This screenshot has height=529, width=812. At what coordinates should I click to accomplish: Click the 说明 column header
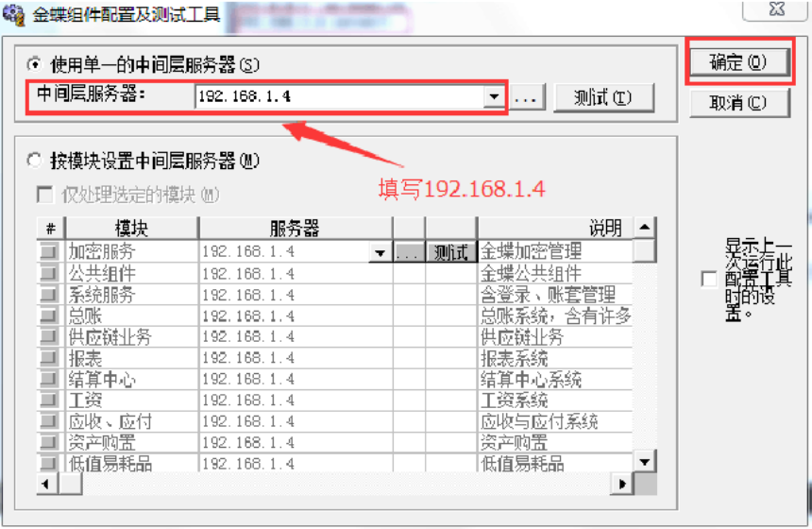pos(555,229)
